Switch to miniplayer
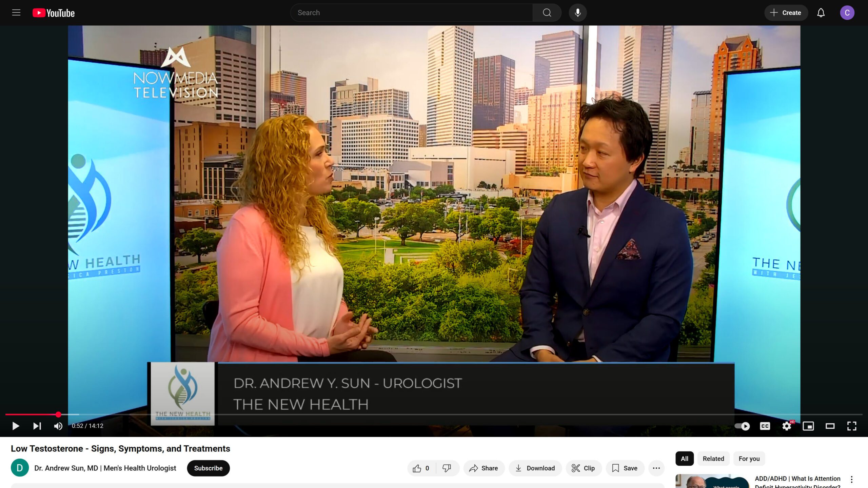 click(808, 426)
